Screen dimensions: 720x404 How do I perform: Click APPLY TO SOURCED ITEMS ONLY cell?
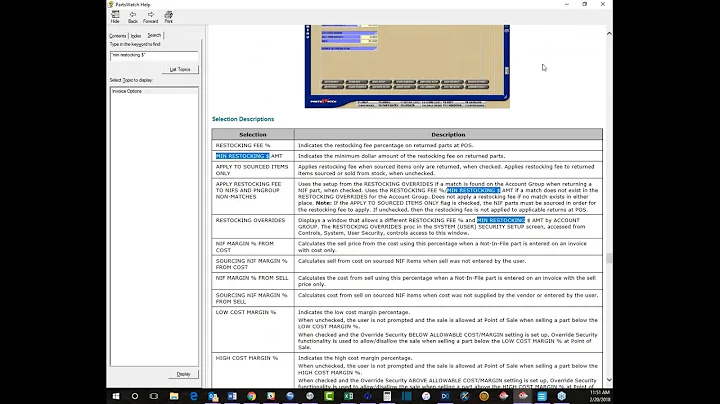point(252,170)
